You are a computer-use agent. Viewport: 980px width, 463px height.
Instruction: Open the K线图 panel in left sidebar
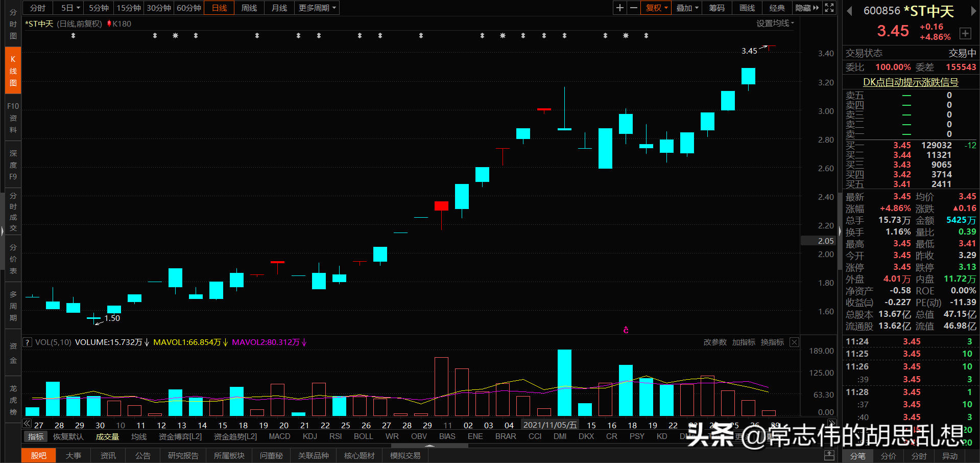coord(12,70)
